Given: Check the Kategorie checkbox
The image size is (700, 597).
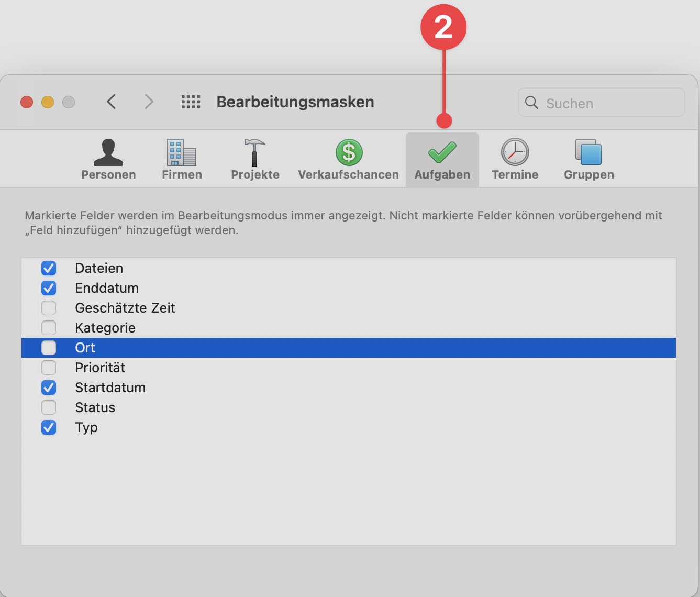Looking at the screenshot, I should pos(48,328).
